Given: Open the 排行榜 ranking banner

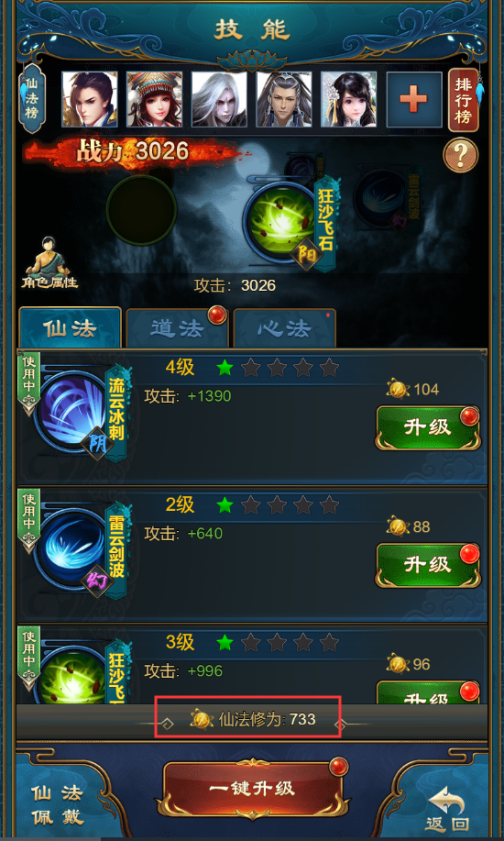Looking at the screenshot, I should (464, 100).
